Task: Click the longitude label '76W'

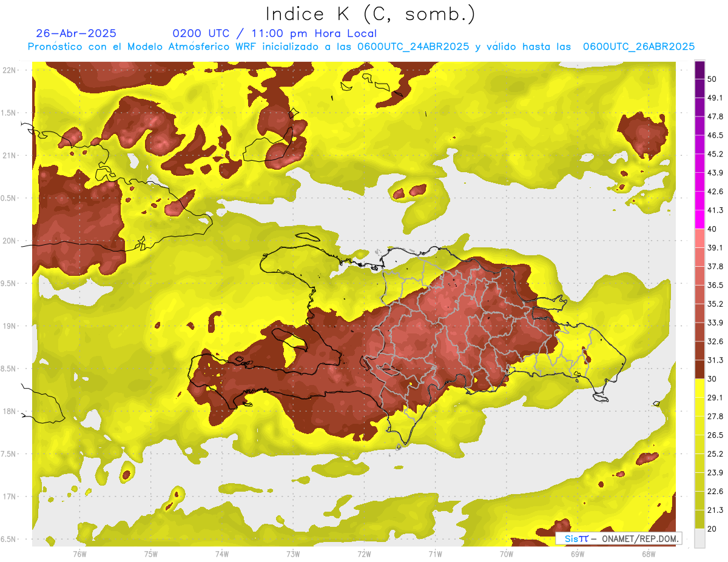Action: (79, 554)
